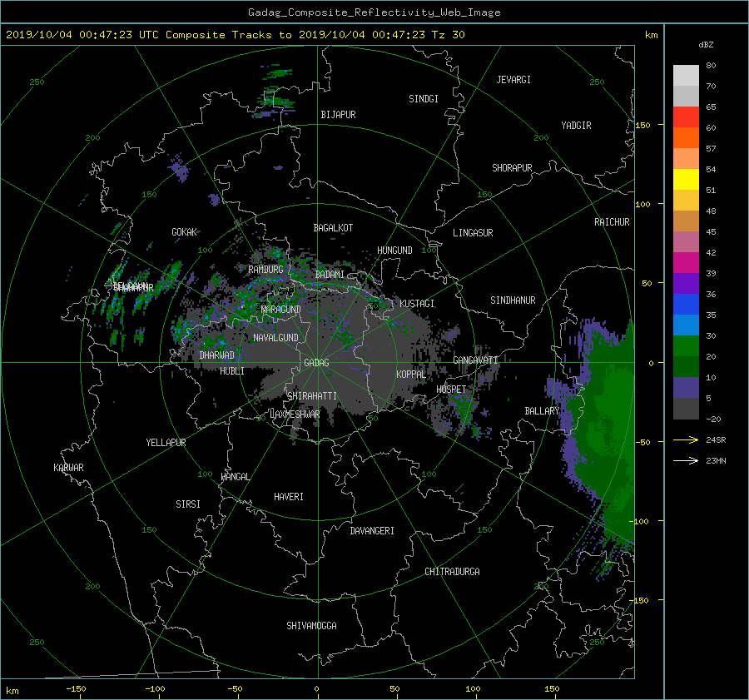
Task: Select the GANGAVATI label
Action: tap(475, 360)
